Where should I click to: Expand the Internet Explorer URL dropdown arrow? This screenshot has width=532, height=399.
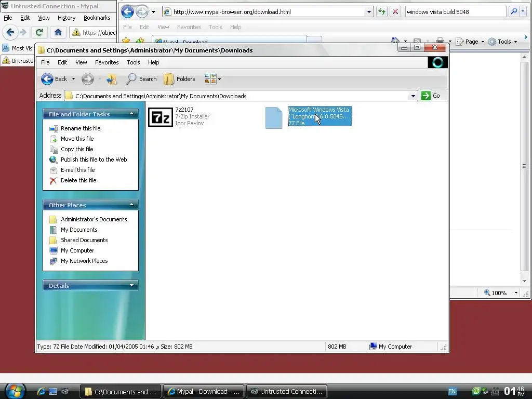pos(369,12)
